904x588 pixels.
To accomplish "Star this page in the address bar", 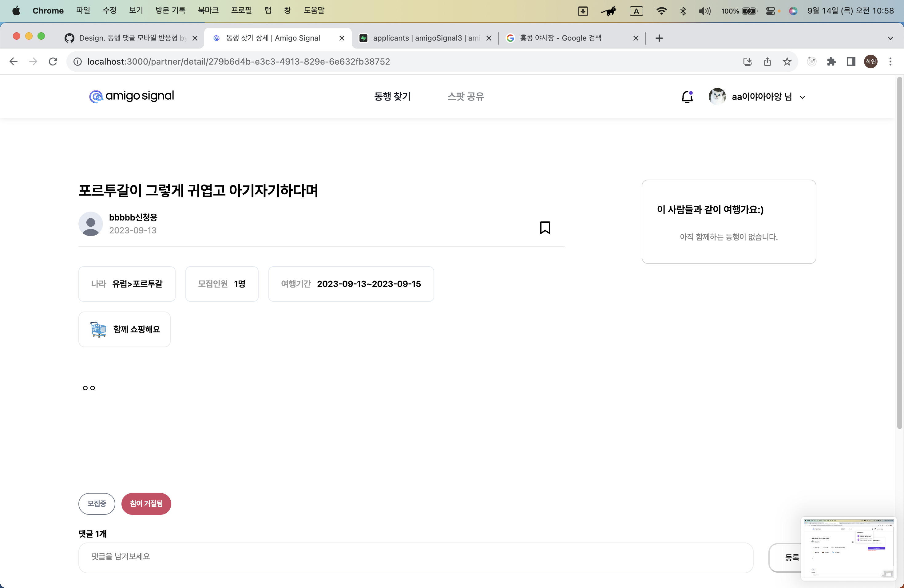I will [787, 62].
